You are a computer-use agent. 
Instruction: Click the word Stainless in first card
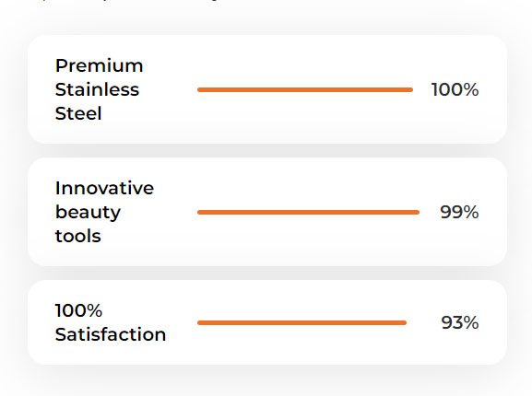97,89
